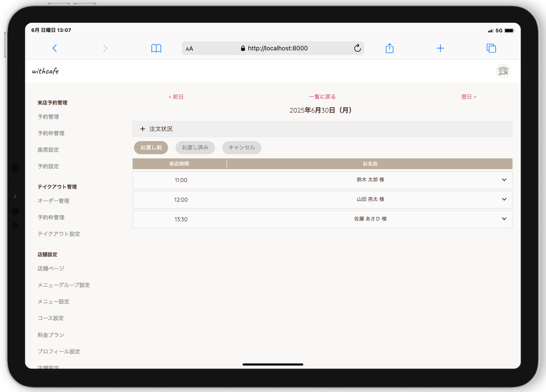Open Safari bookmarks book icon
This screenshot has height=392, width=546.
tap(156, 48)
